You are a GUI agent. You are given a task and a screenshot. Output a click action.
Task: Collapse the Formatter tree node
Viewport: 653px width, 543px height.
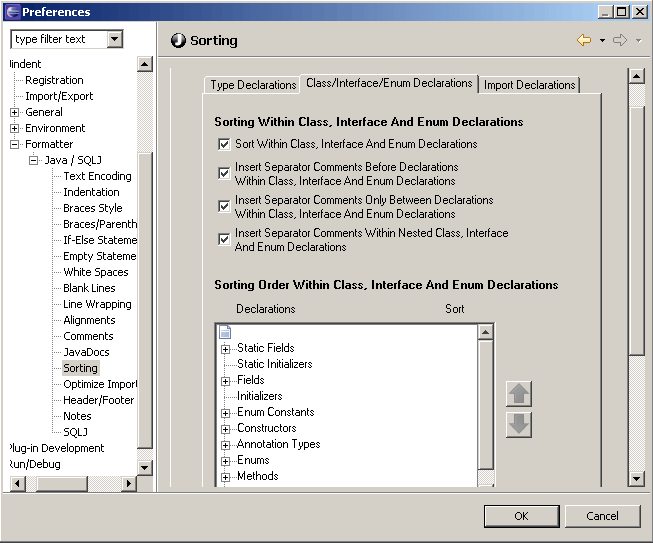pos(15,144)
